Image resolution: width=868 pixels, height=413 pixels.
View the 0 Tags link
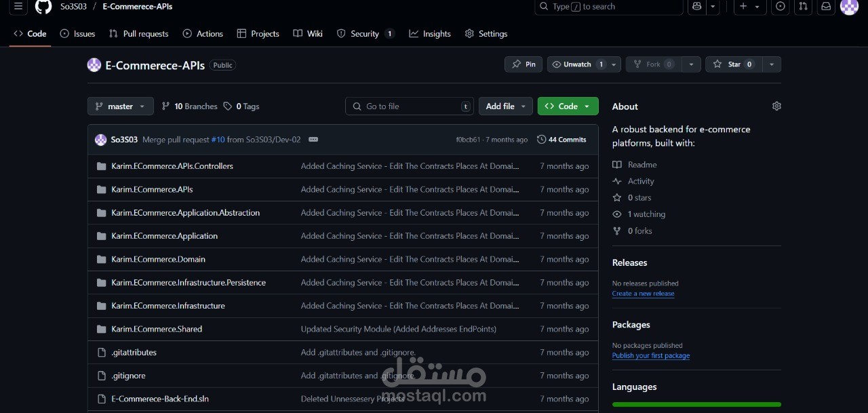241,106
